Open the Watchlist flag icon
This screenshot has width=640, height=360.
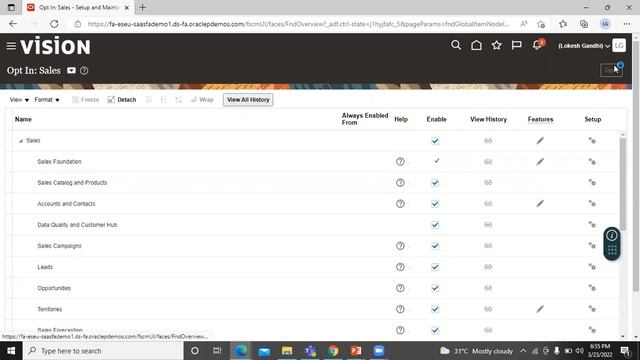coord(516,45)
